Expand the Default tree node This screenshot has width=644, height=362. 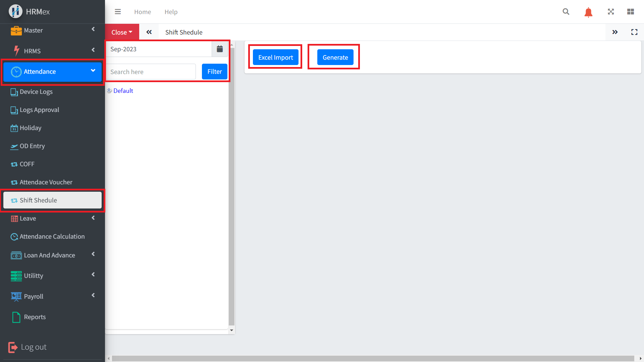[x=109, y=91]
